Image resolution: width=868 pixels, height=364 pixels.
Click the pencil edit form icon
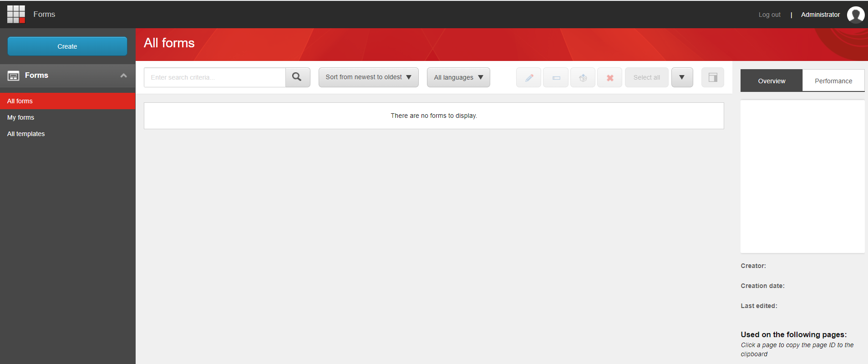(528, 78)
